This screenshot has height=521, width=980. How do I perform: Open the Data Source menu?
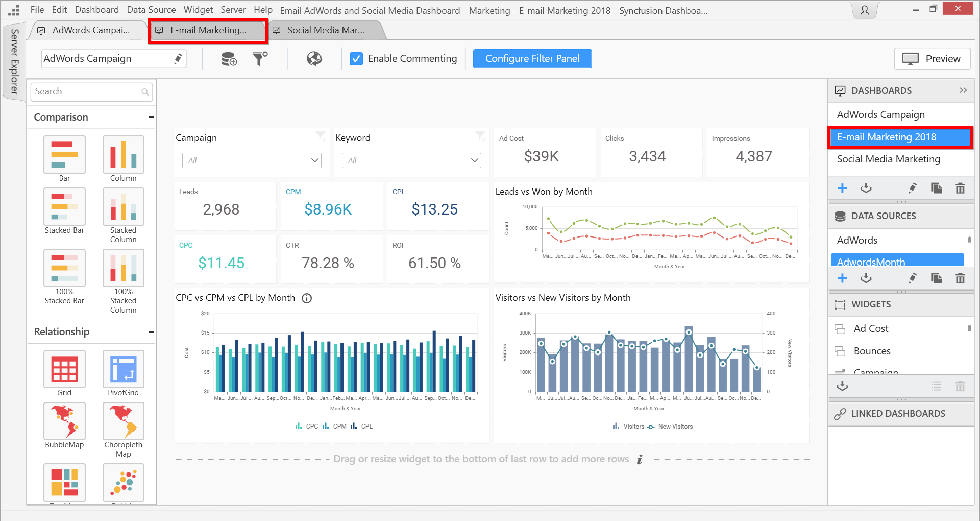pos(151,10)
